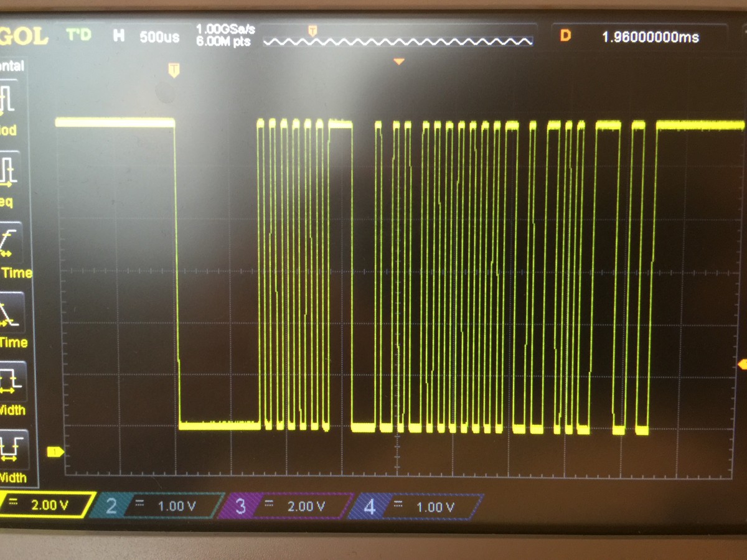Open the Horizontal measurement menu tab
This screenshot has height=560, width=747.
[11, 66]
